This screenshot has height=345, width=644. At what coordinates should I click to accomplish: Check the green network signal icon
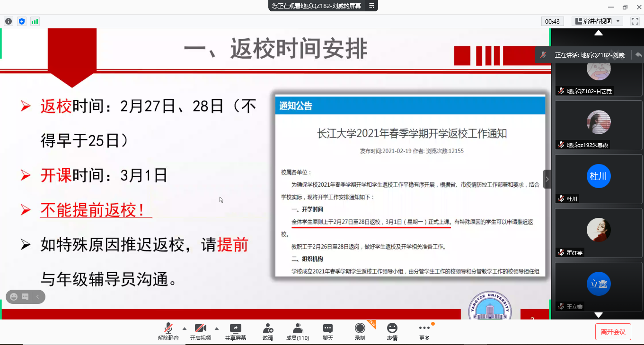pyautogui.click(x=35, y=21)
